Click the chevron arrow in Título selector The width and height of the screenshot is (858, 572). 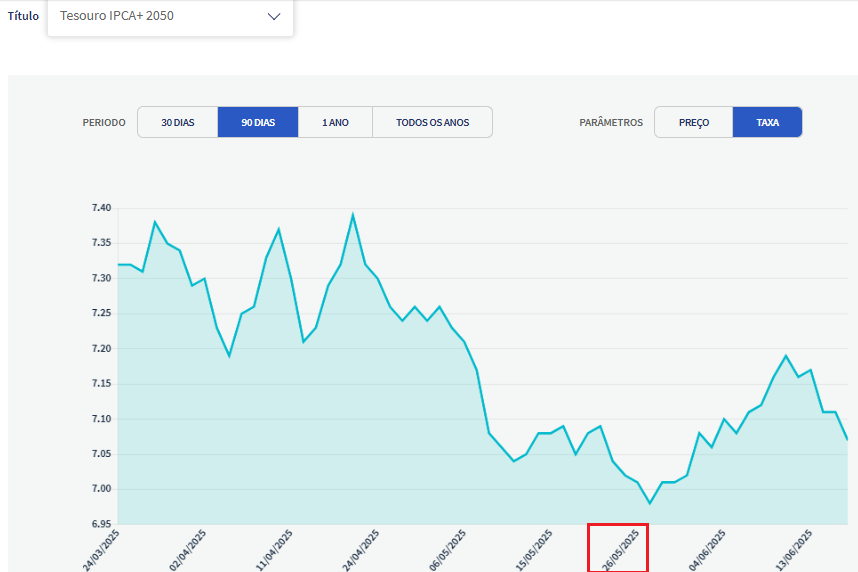(x=274, y=16)
